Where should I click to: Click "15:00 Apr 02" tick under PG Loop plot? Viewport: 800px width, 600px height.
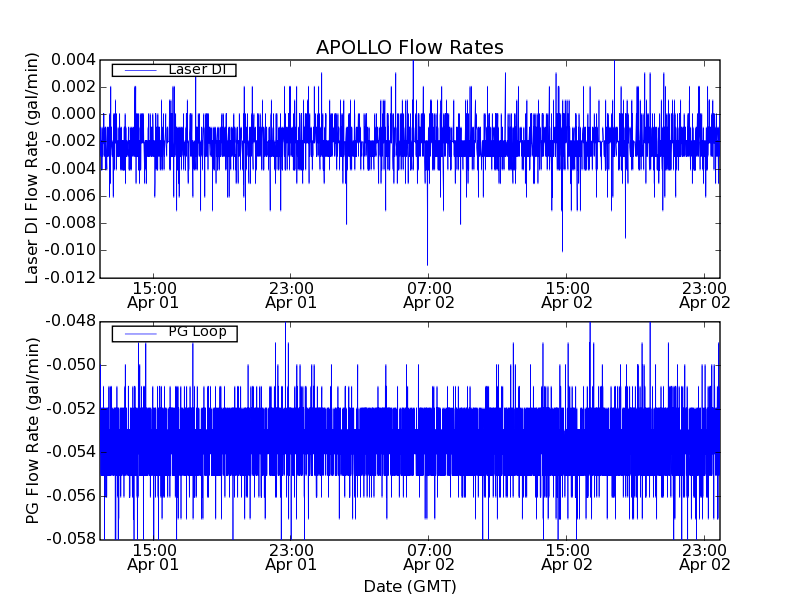pyautogui.click(x=567, y=558)
